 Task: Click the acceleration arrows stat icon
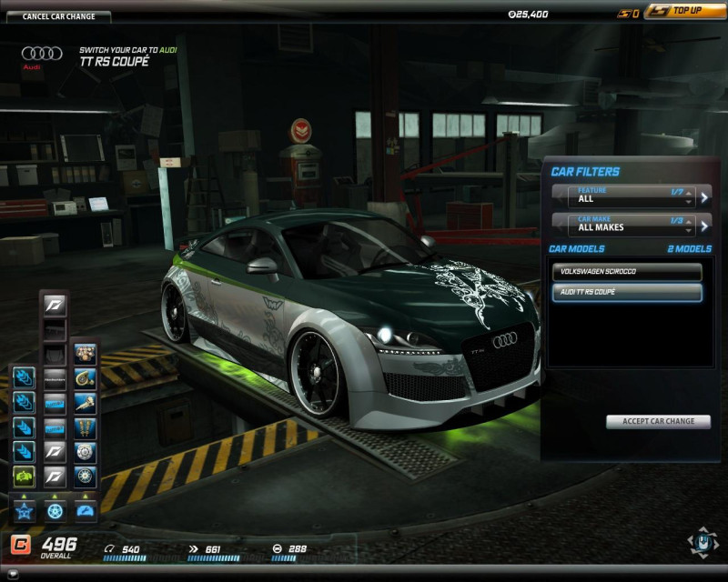[194, 549]
